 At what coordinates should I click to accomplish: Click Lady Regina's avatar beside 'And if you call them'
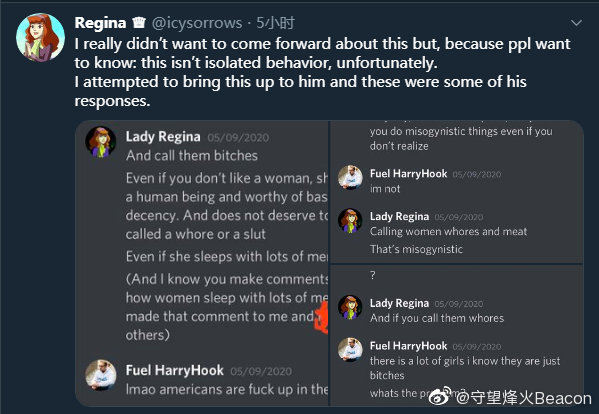(x=350, y=307)
